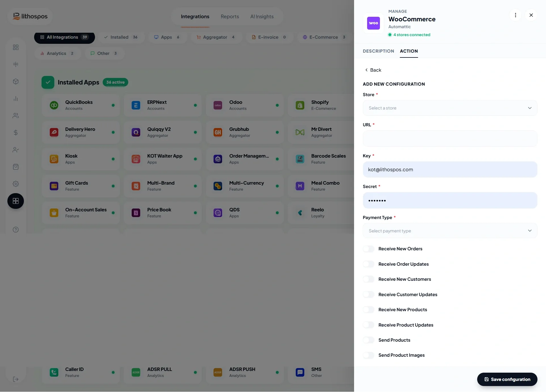Filter by Installed 36 chip
The image size is (546, 392).
121,37
